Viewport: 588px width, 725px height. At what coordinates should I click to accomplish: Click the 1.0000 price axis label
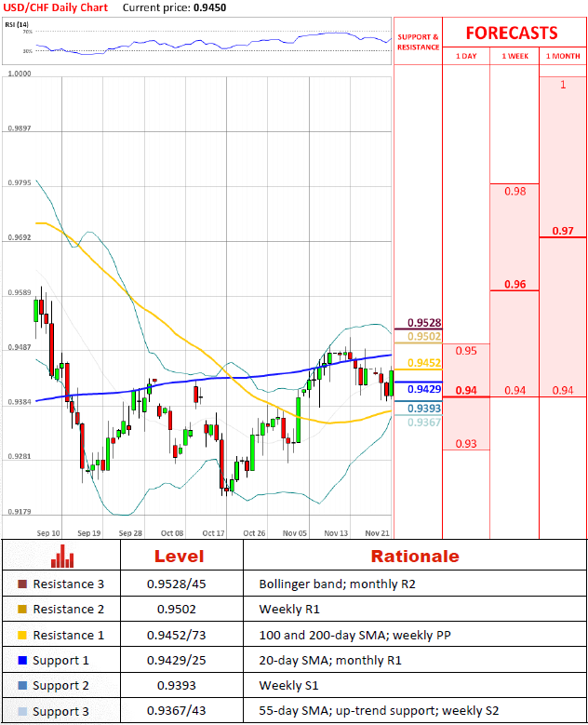(20, 74)
